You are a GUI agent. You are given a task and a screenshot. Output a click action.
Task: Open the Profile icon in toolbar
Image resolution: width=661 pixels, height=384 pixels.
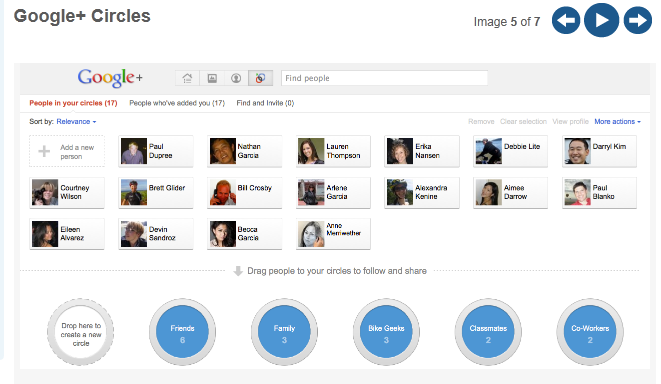click(236, 78)
